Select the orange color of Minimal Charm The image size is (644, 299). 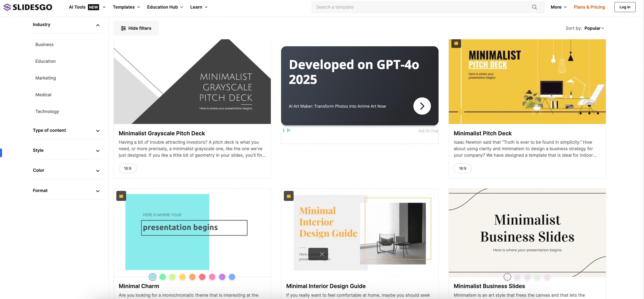point(192,277)
